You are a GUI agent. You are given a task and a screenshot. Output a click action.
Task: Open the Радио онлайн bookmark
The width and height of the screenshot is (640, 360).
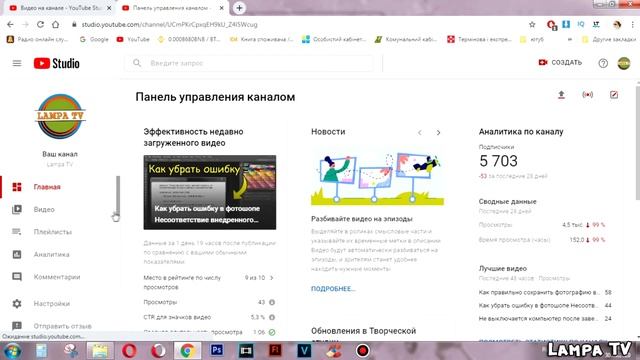pyautogui.click(x=38, y=40)
